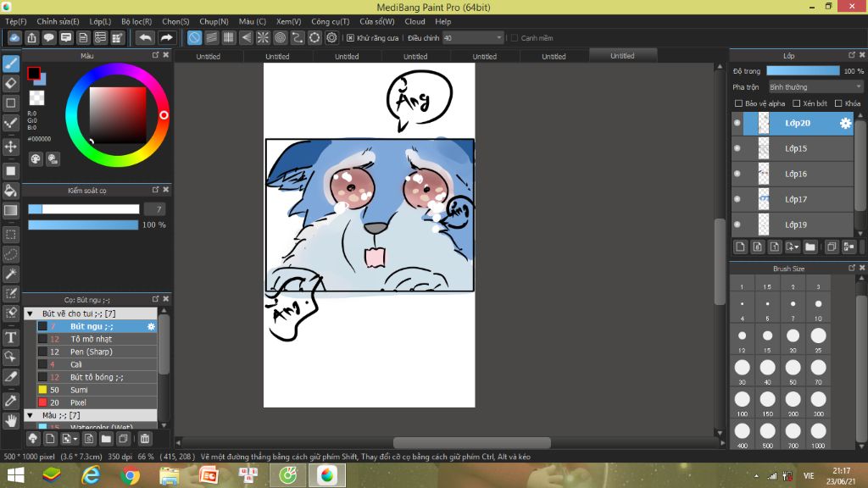The width and height of the screenshot is (868, 488).
Task: Collapse Bút vẽ cho tui brush group
Action: 31,313
